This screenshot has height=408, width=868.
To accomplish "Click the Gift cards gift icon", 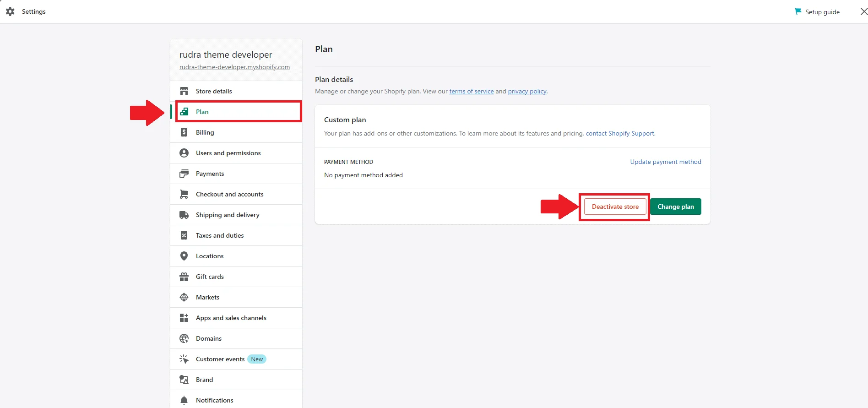I will tap(184, 277).
